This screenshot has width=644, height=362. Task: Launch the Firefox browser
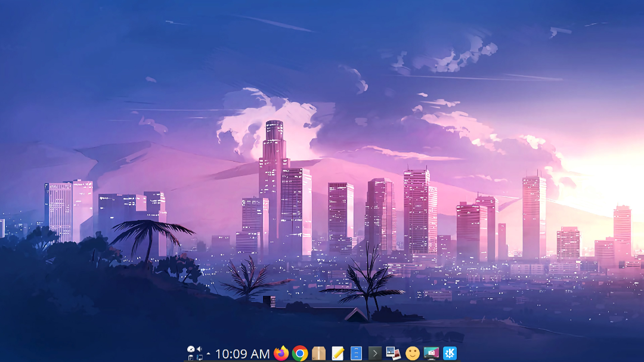[x=281, y=354]
